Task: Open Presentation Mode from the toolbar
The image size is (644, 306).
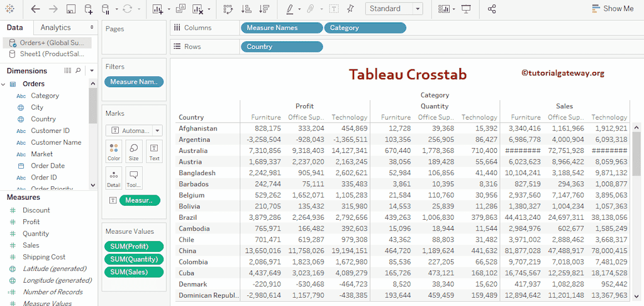Action: (x=466, y=9)
